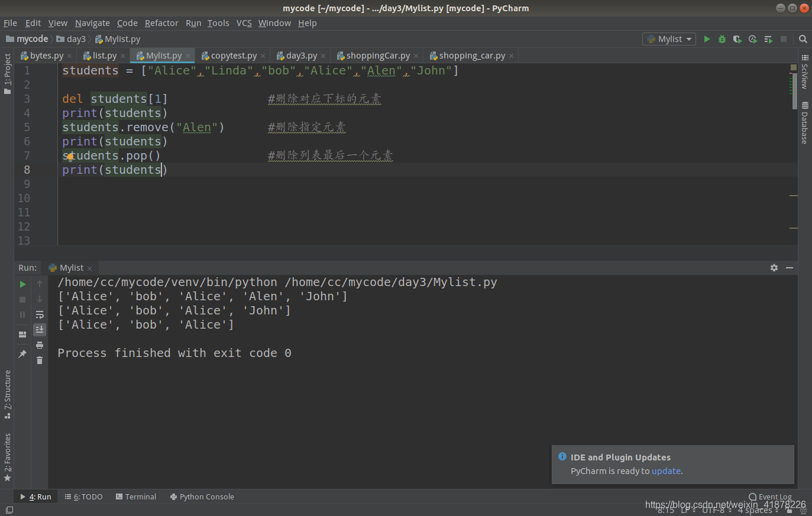Toggle soft-wrap in Run console
The height and width of the screenshot is (516, 812).
coord(40,315)
